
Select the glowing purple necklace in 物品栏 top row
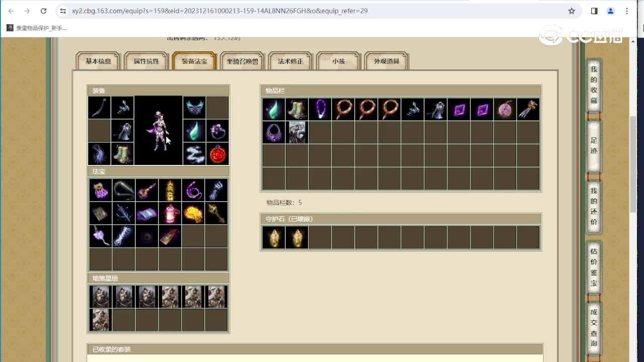pos(320,109)
